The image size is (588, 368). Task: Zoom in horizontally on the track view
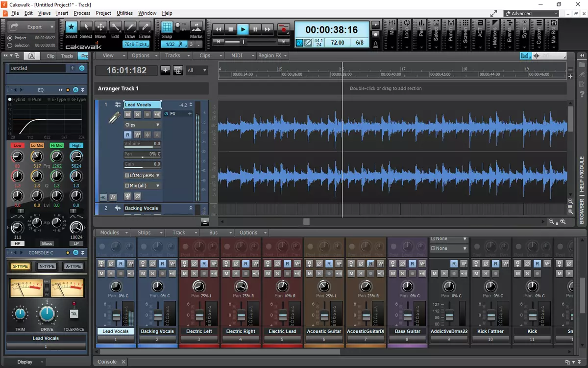[x=563, y=222]
